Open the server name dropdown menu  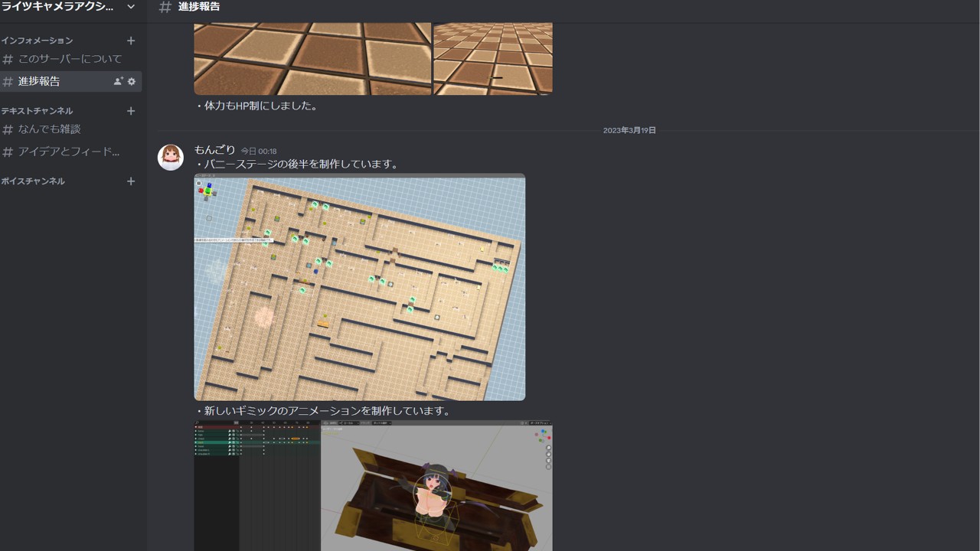(x=131, y=7)
